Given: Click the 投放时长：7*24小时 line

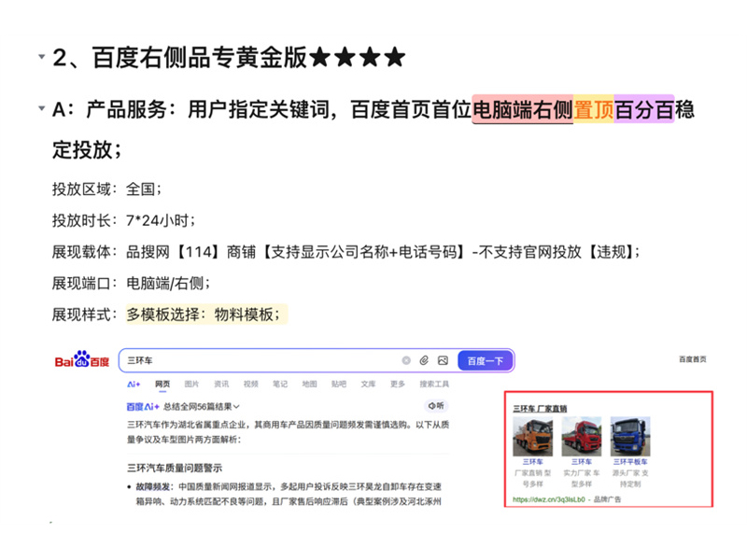Looking at the screenshot, I should click(124, 220).
